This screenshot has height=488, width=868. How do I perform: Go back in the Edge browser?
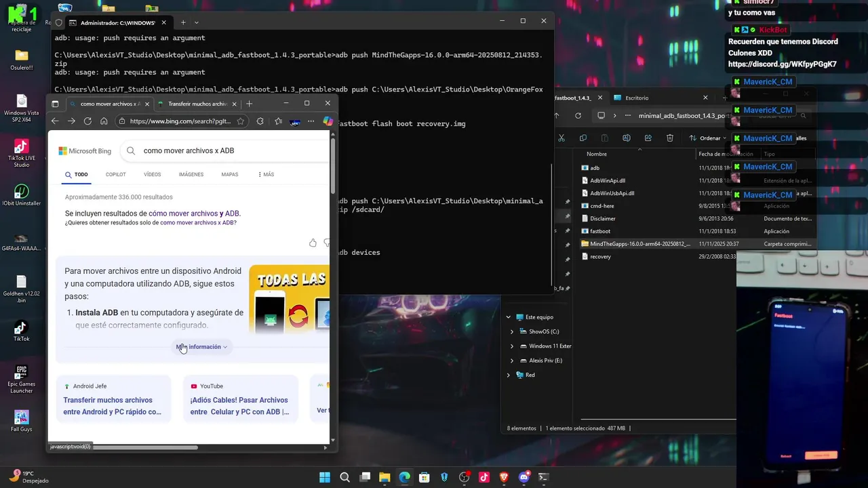point(55,121)
